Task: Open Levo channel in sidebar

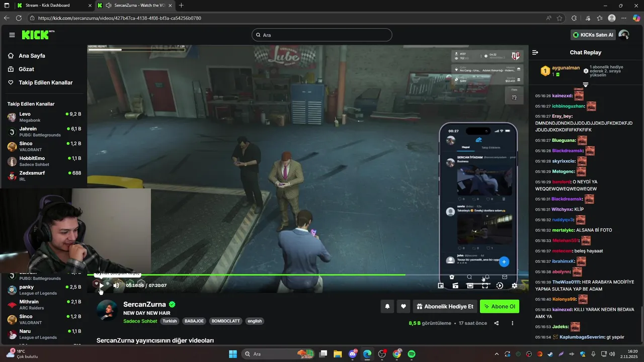Action: 44,117
